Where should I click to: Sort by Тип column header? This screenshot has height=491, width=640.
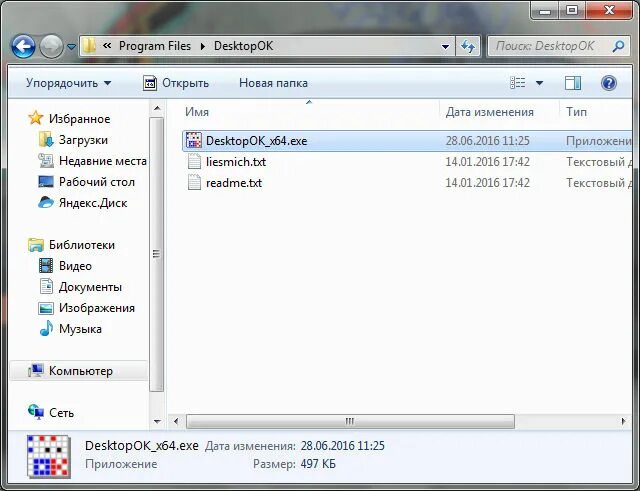pyautogui.click(x=576, y=112)
